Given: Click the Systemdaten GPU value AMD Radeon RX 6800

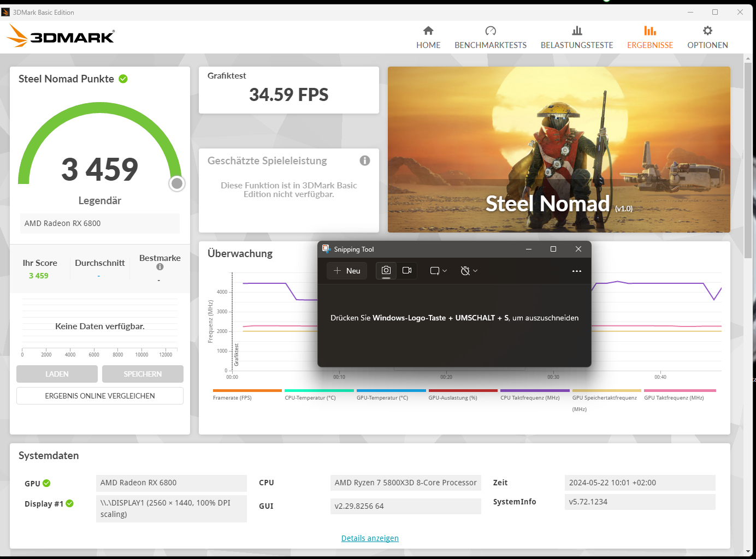Looking at the screenshot, I should tap(172, 483).
